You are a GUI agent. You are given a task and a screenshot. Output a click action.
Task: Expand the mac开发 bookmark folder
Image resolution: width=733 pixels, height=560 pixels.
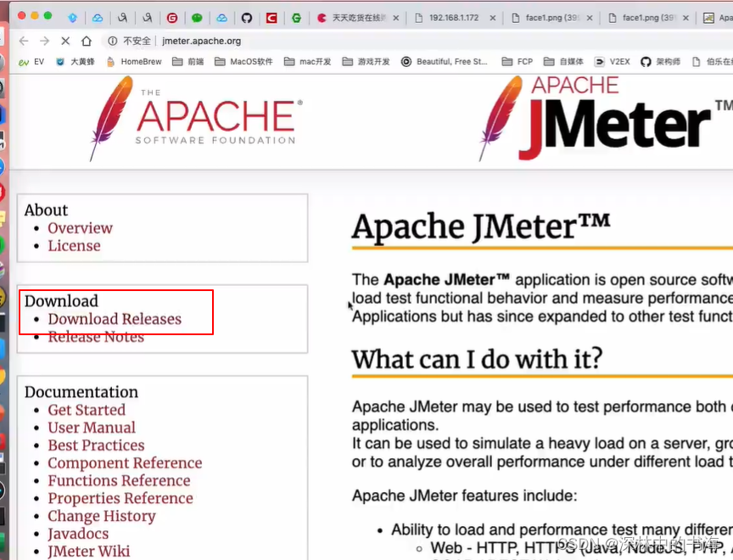(308, 62)
